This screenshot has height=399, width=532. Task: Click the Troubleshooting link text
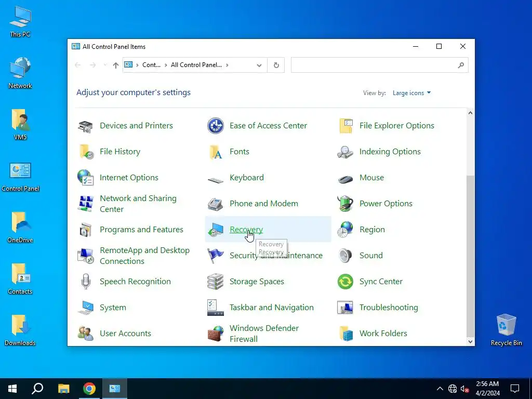tap(389, 308)
